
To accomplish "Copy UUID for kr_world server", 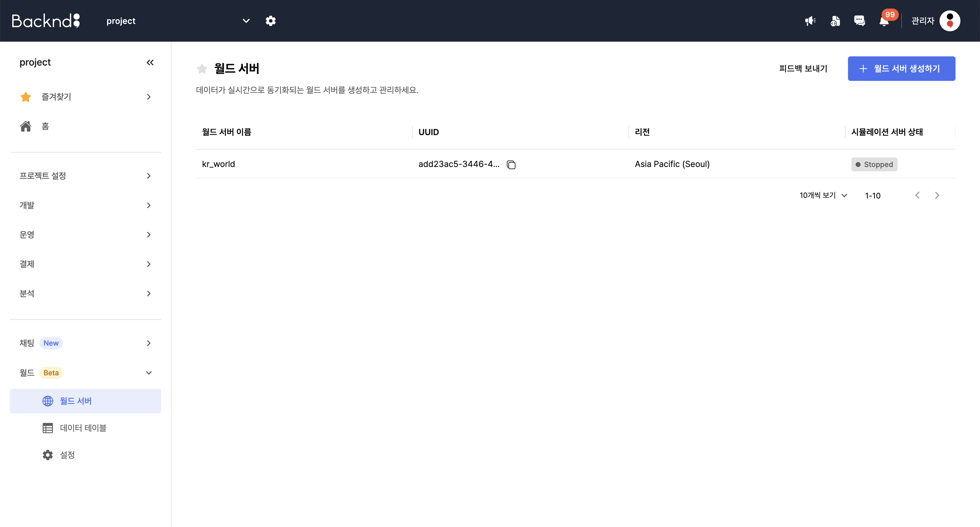I will click(x=512, y=164).
